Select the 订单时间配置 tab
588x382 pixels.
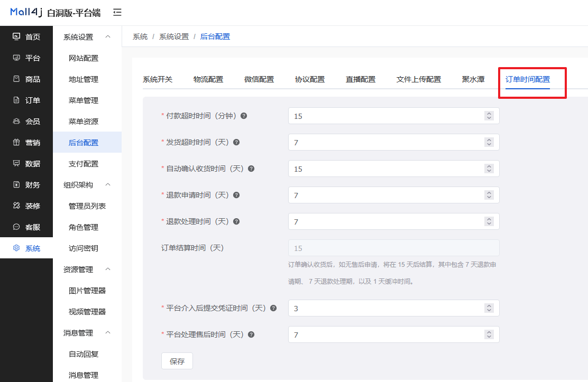click(528, 79)
